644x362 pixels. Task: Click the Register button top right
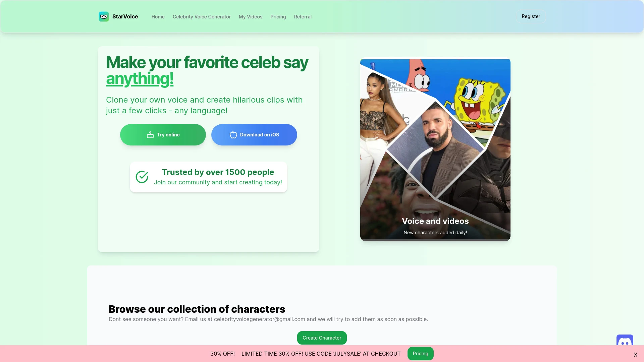tap(531, 16)
